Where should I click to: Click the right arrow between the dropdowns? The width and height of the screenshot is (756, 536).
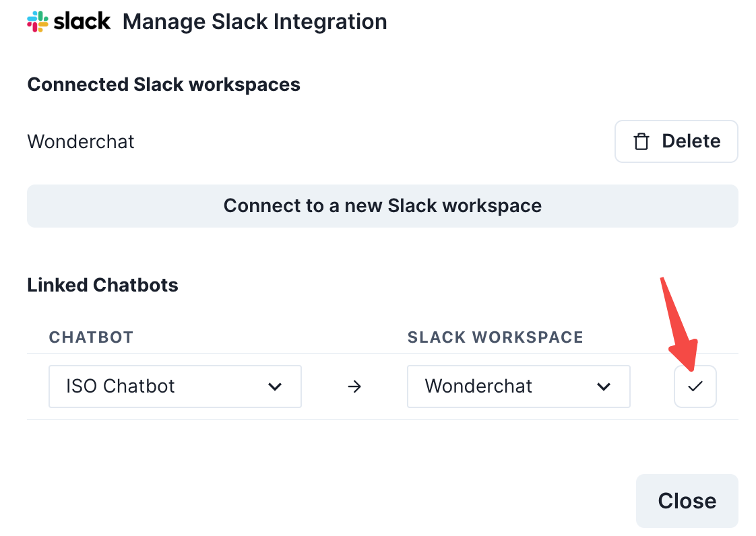(354, 387)
